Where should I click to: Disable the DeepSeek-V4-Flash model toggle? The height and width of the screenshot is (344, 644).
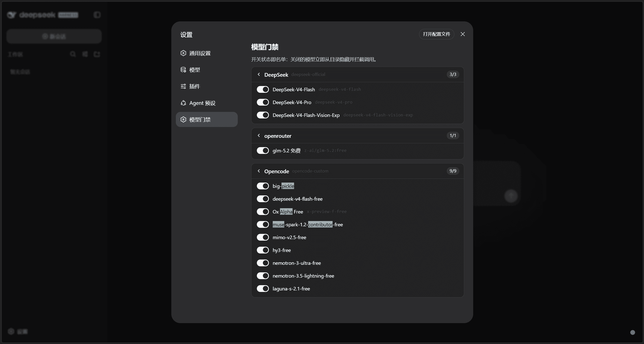point(263,90)
